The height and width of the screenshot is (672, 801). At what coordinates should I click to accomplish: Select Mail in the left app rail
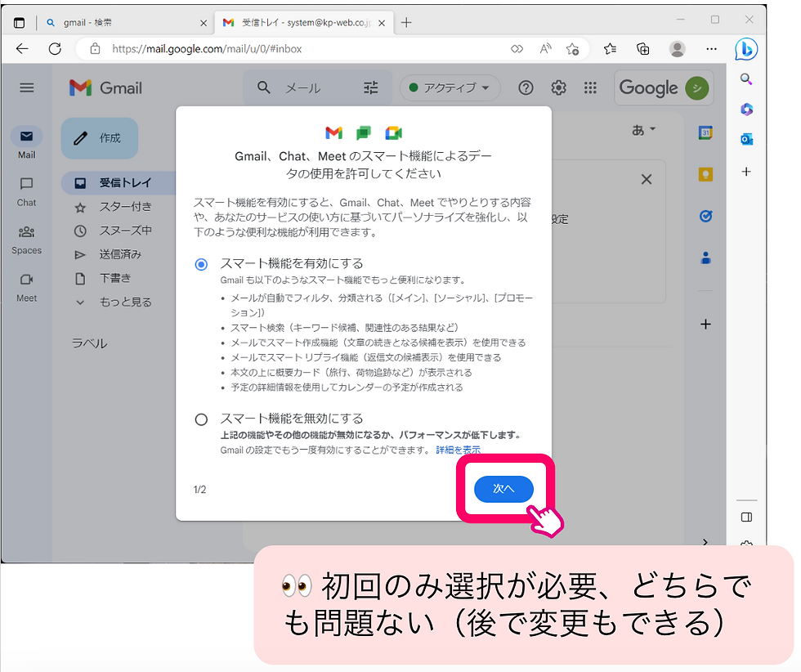click(x=26, y=143)
